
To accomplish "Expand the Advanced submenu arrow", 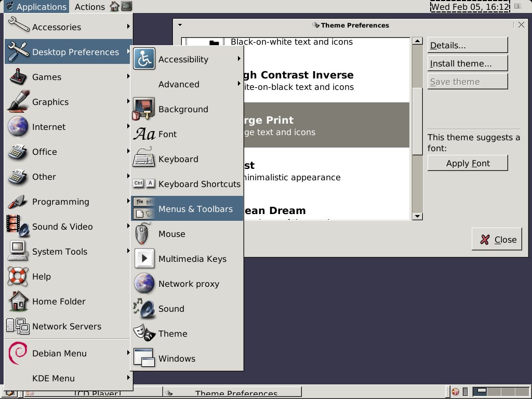I will 239,83.
